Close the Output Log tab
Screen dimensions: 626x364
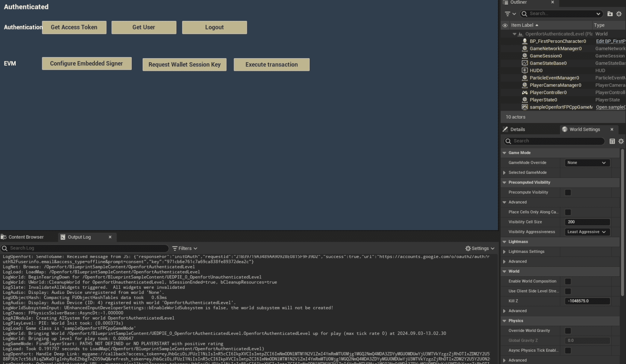point(110,237)
